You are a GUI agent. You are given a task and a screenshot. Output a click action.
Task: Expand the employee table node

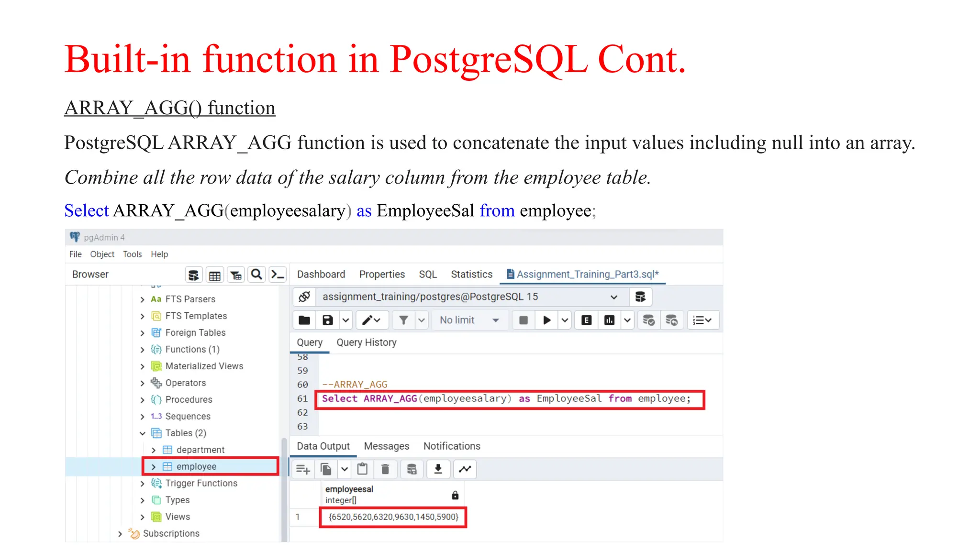point(154,467)
